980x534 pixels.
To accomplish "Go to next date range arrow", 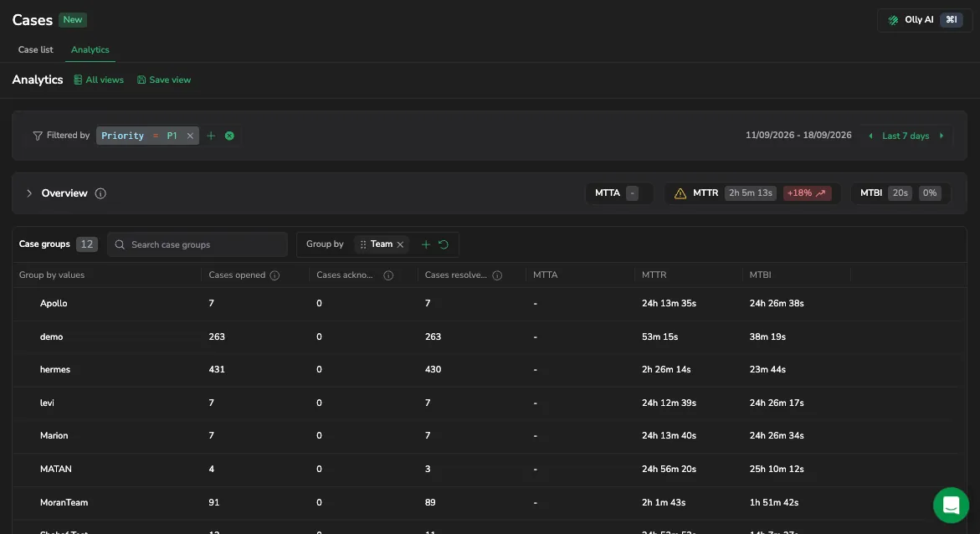I will pos(942,136).
